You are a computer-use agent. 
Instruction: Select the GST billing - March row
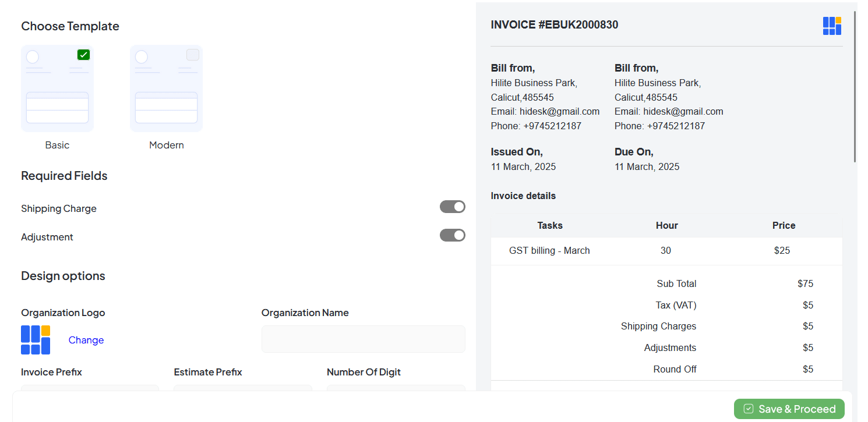[549, 251]
